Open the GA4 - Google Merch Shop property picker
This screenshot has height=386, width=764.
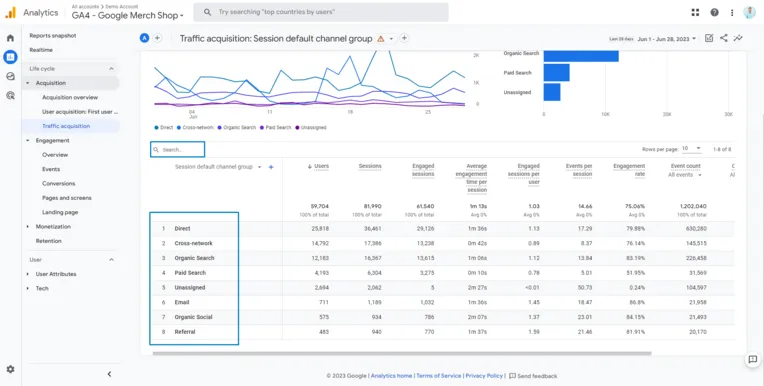pyautogui.click(x=128, y=16)
